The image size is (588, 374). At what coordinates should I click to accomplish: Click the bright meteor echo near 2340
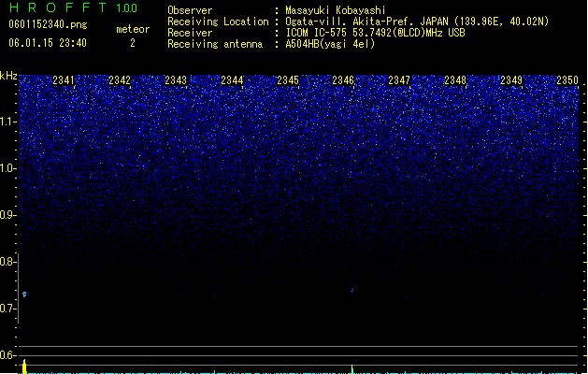(24, 295)
